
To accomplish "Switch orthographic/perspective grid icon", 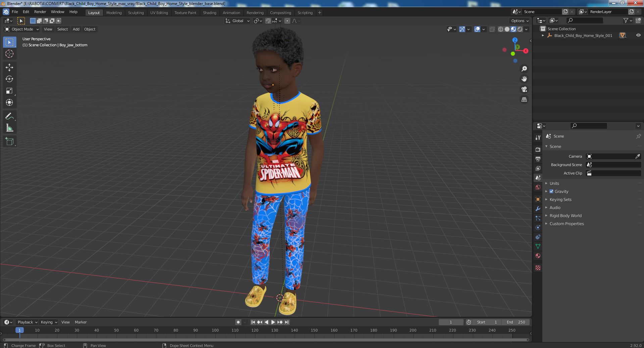I will click(x=524, y=99).
